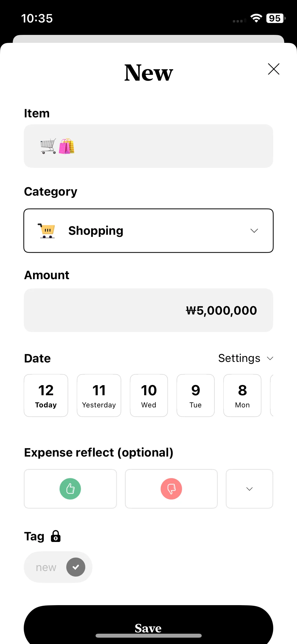Screen dimensions: 297x644
Task: Toggle the checkmark on the new tag
Action: [76, 567]
